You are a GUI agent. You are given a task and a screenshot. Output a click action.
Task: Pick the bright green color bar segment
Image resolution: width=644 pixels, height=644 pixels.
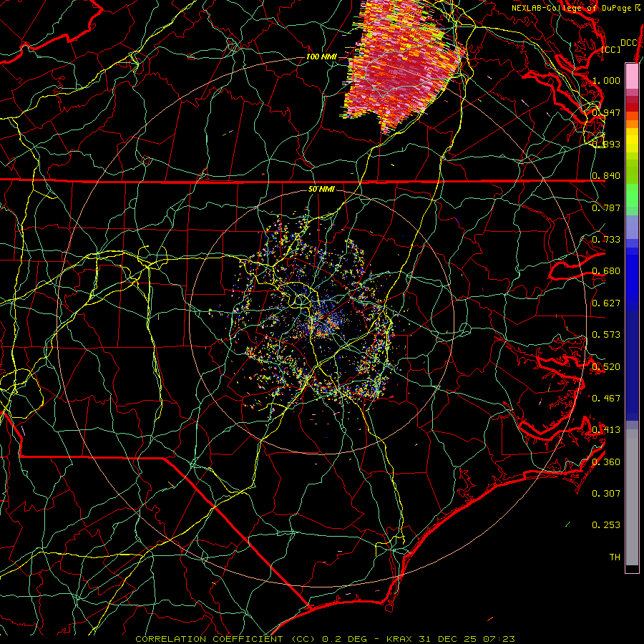(x=632, y=195)
